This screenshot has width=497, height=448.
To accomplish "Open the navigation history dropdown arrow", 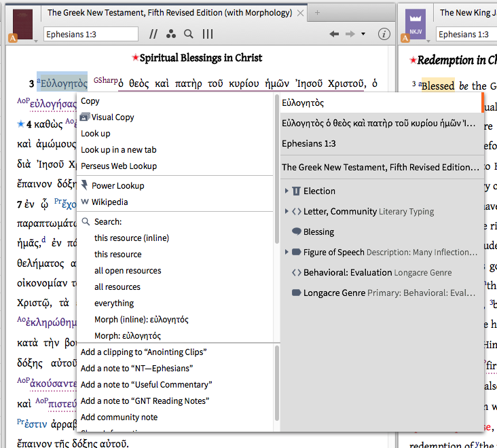I will point(363,34).
